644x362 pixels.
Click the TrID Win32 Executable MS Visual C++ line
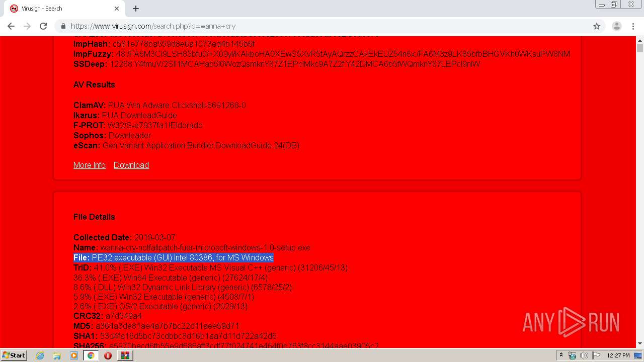point(210,267)
